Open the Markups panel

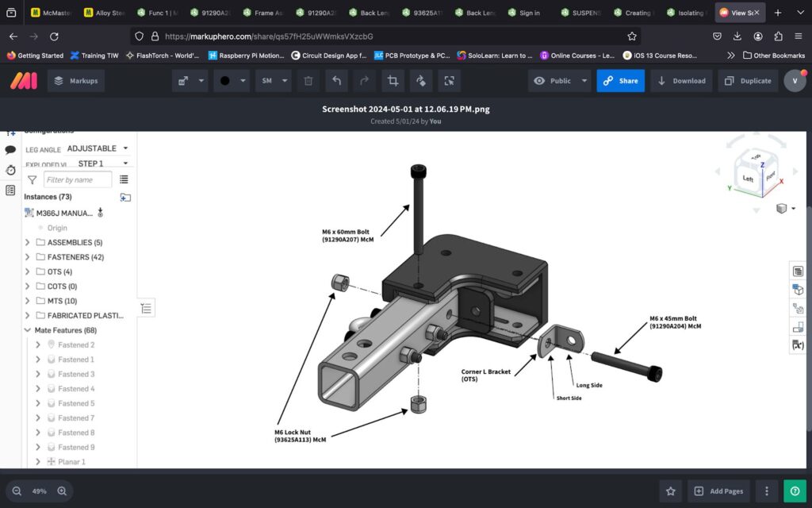click(x=75, y=81)
